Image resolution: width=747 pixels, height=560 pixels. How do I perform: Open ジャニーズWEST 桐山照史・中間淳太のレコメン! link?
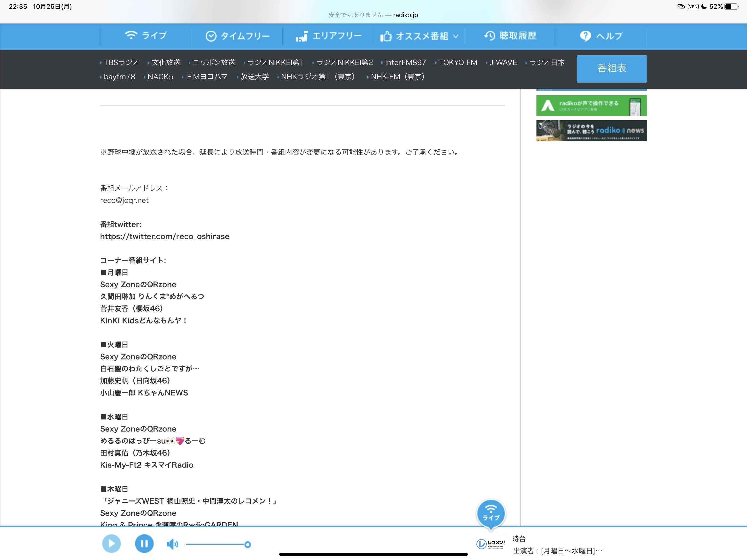pyautogui.click(x=189, y=501)
